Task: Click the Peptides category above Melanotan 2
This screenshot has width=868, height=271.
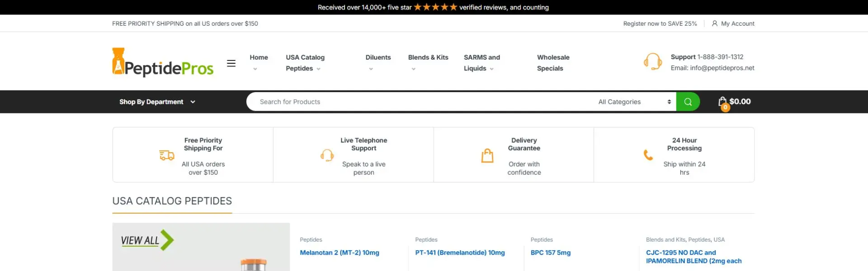Action: (x=311, y=239)
